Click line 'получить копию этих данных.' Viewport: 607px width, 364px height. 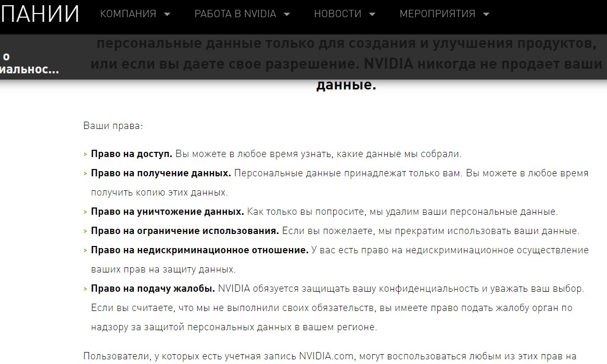click(x=159, y=192)
